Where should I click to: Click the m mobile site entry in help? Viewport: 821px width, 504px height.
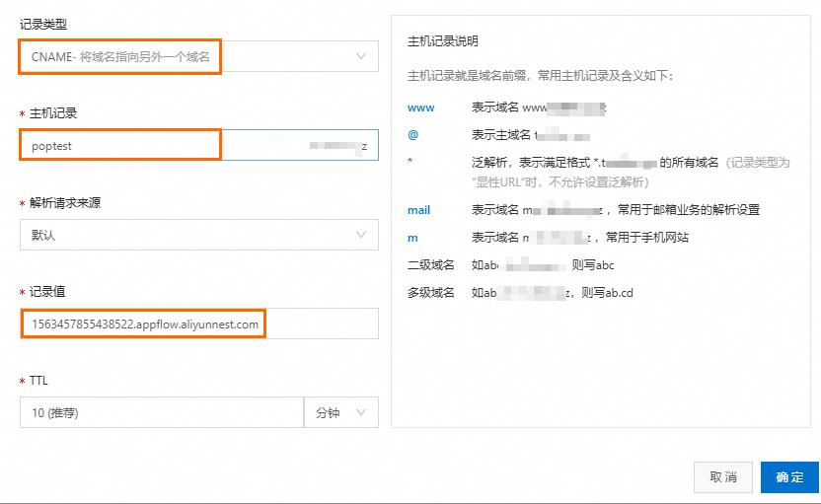tap(411, 238)
